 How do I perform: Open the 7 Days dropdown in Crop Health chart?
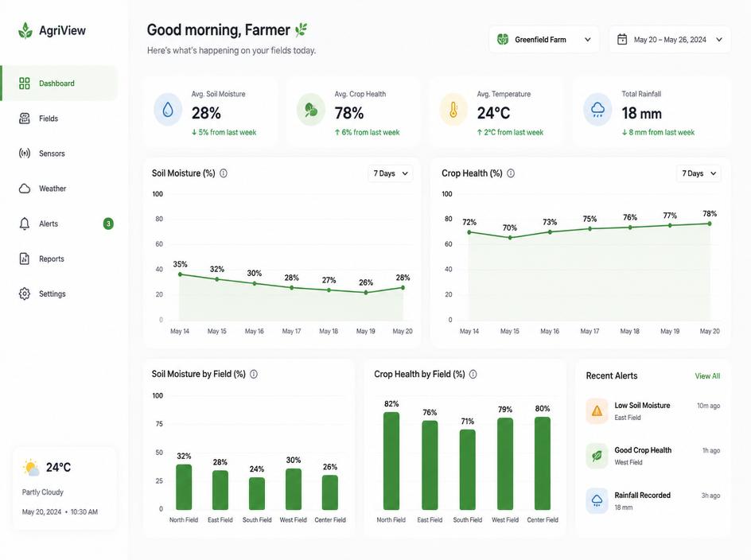pyautogui.click(x=698, y=173)
